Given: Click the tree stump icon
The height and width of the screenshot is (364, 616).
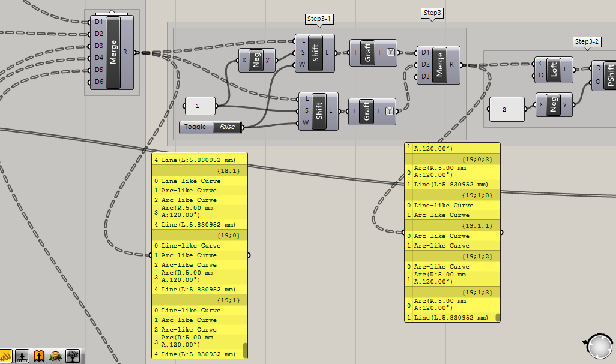Looking at the screenshot, I should point(56,356).
